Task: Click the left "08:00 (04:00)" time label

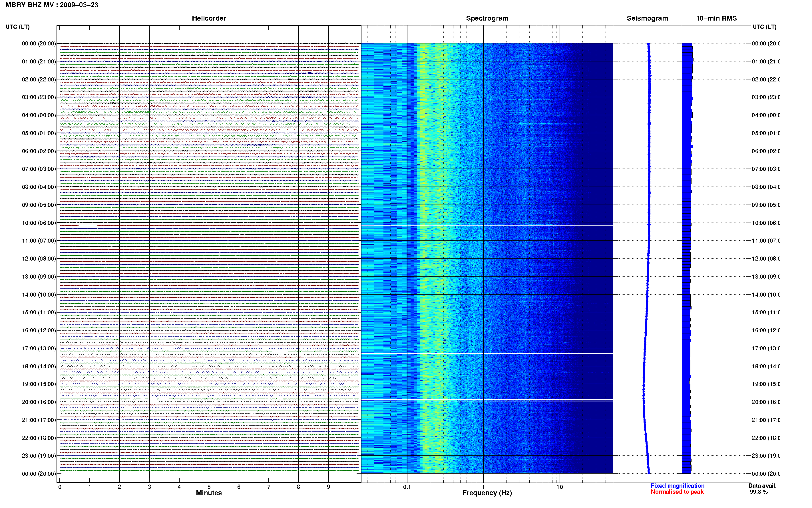Action: coord(39,187)
